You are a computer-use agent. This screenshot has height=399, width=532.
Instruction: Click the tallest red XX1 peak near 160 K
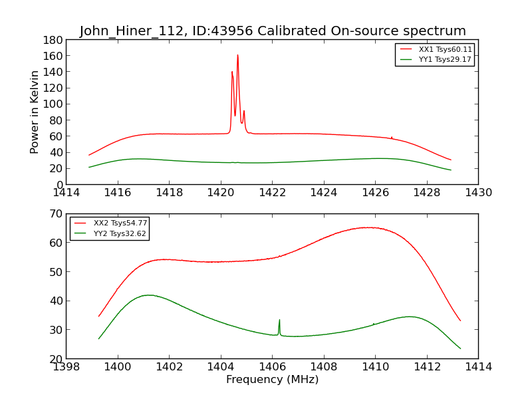coord(237,55)
